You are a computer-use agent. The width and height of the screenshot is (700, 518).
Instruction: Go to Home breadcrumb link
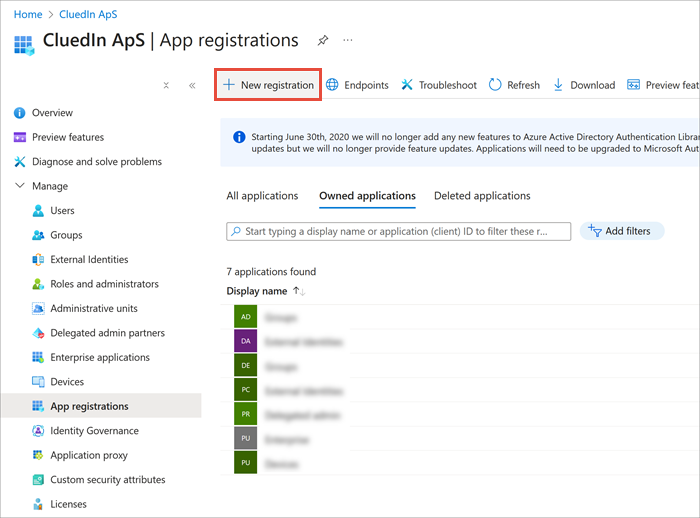(28, 14)
